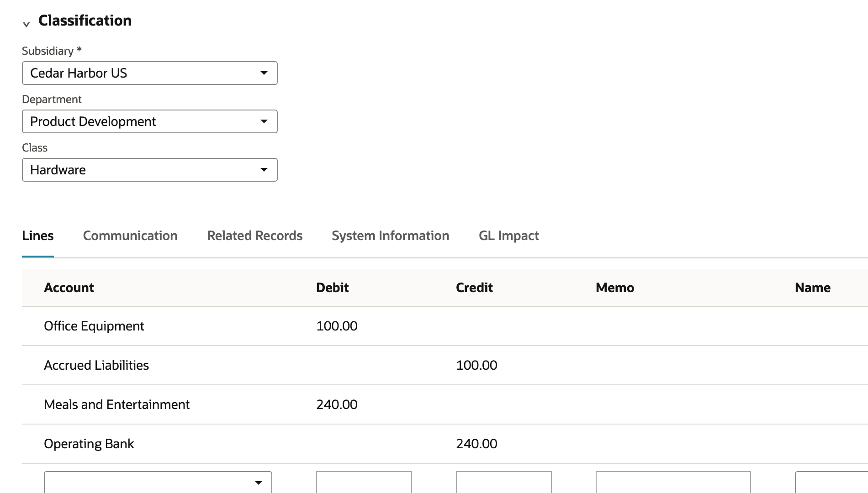Screen dimensions: 868x493
Task: View the GL Impact tab
Action: [x=509, y=236]
